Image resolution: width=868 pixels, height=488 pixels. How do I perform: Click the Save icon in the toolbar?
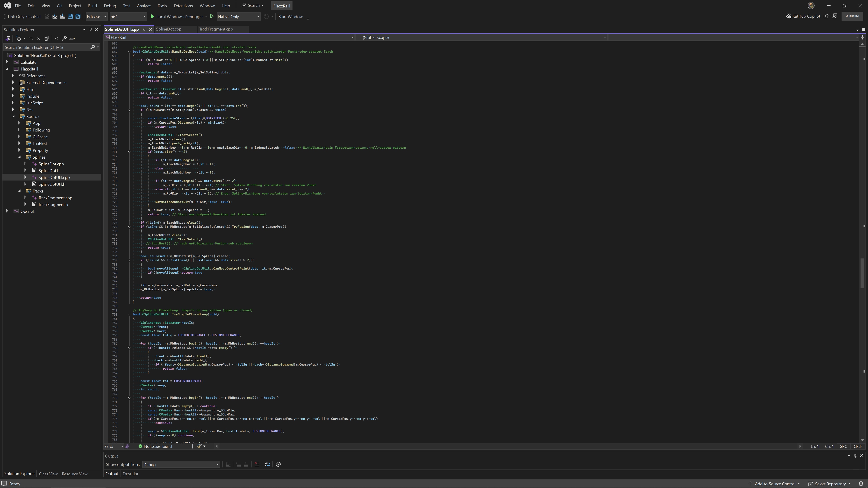click(70, 16)
